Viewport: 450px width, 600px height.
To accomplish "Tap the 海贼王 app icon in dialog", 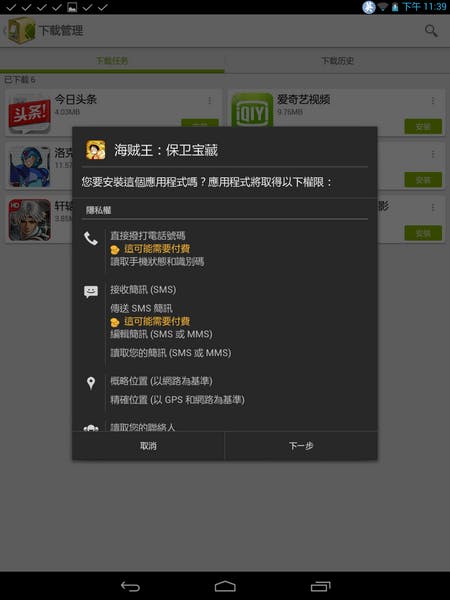I will pos(95,150).
